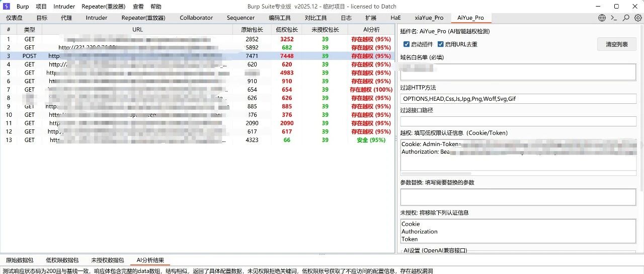Open the Repeater(重放器) menu in menu bar
Screen dimensions: 644x274
pos(104,7)
